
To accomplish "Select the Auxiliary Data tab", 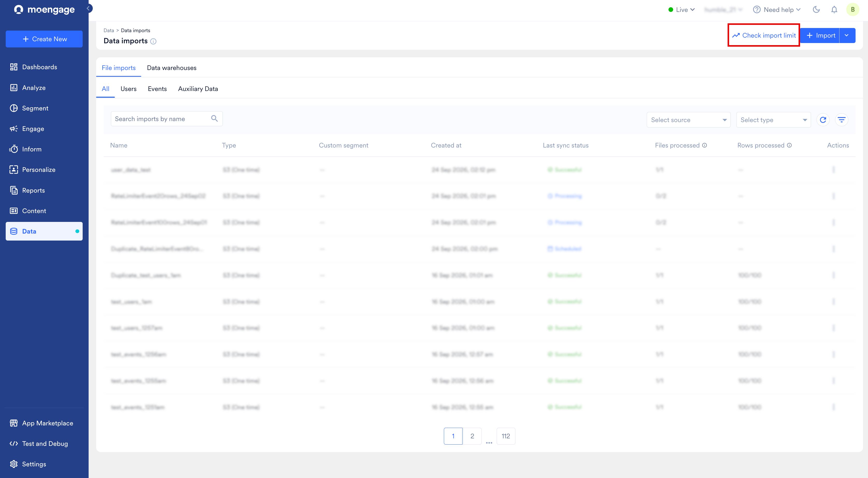I will pyautogui.click(x=198, y=89).
